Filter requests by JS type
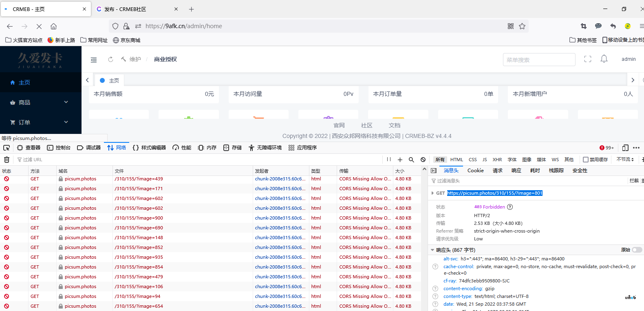Image resolution: width=644 pixels, height=311 pixels. [x=485, y=160]
